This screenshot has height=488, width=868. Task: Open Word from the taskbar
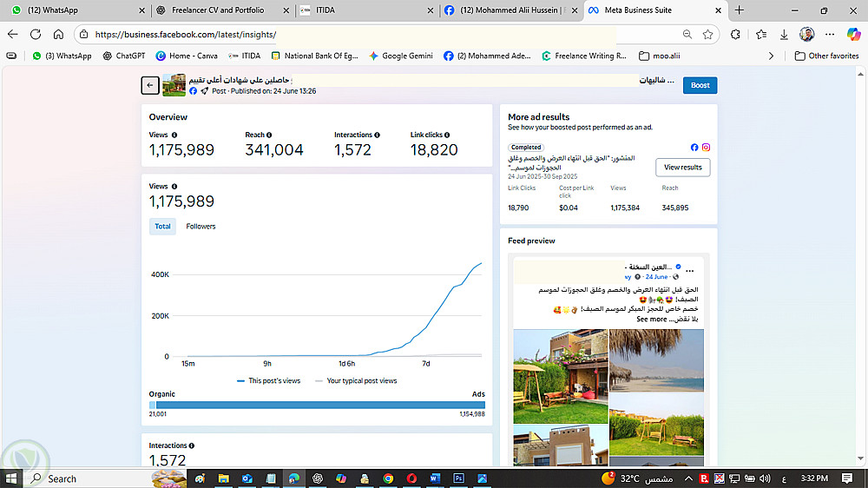tap(435, 478)
